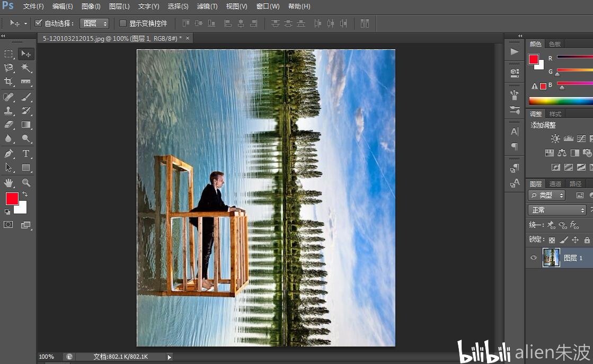Viewport: 593px width, 364px height.
Task: Select the Lasso tool
Action: 8,68
